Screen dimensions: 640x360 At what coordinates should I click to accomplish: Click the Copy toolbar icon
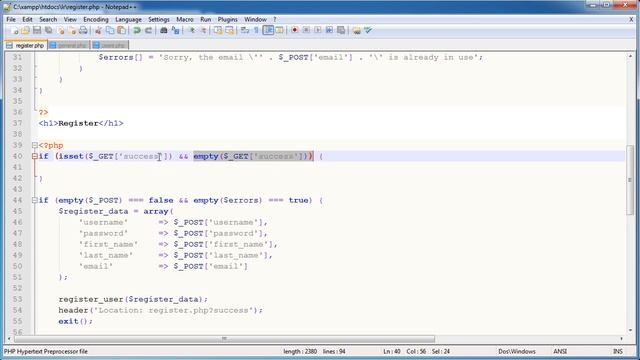click(x=110, y=31)
